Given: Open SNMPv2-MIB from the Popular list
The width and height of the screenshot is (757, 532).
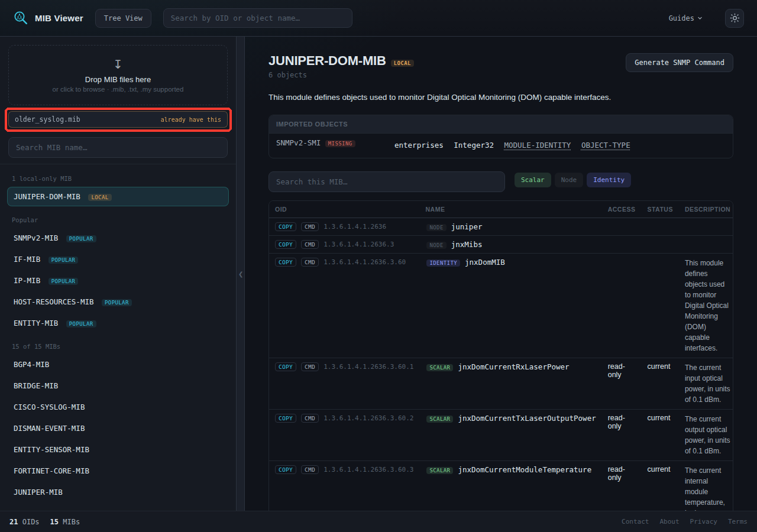Looking at the screenshot, I should pos(118,238).
